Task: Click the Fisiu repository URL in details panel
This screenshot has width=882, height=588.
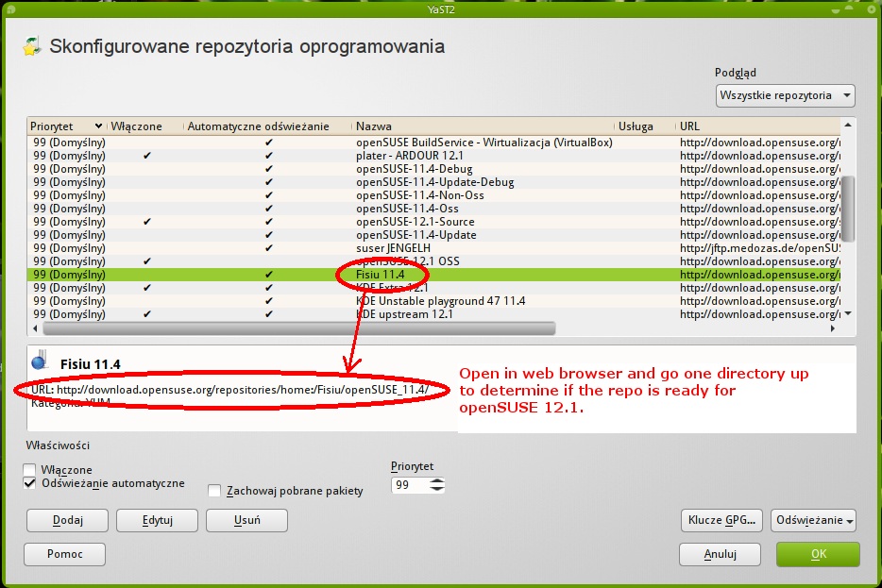Action: point(243,390)
